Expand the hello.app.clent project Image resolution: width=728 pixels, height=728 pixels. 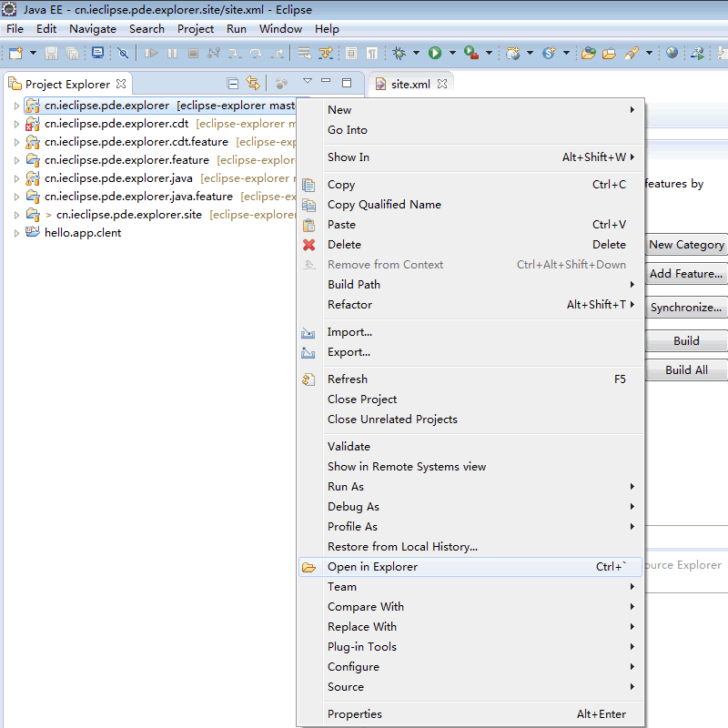point(16,233)
